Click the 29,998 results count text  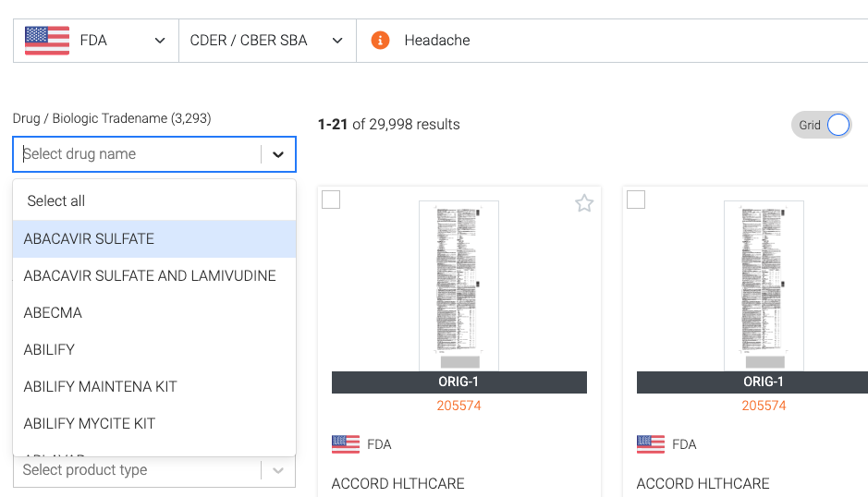point(388,125)
